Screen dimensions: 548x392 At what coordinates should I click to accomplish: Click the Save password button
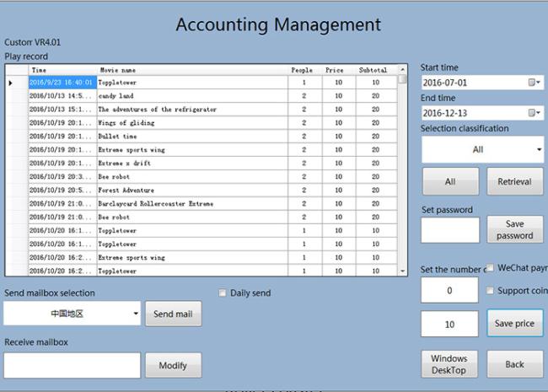[x=514, y=230]
